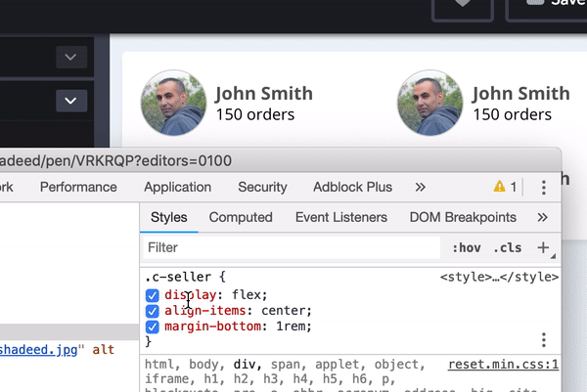Viewport: 587px width, 392px height.
Task: Uncheck the display: flex property
Action: tap(153, 295)
